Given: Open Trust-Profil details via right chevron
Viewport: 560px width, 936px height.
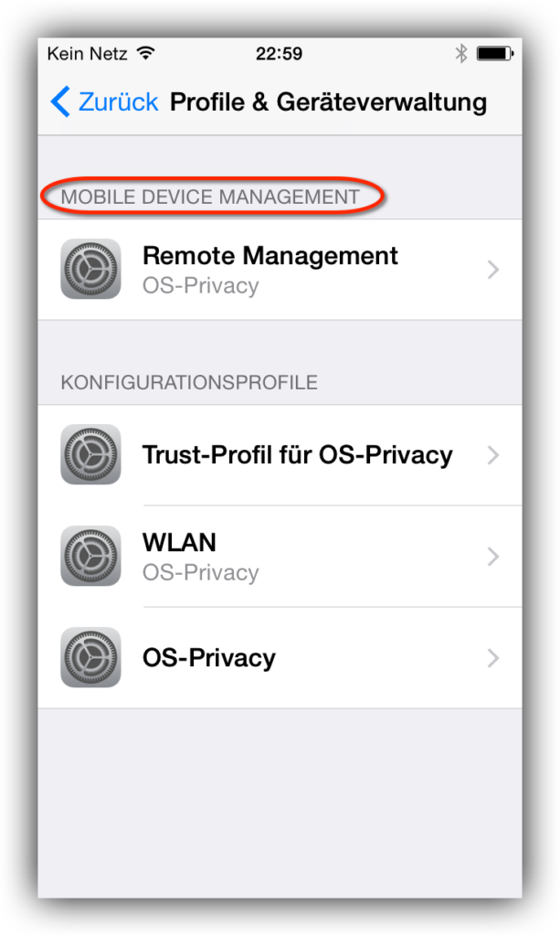Looking at the screenshot, I should click(492, 455).
